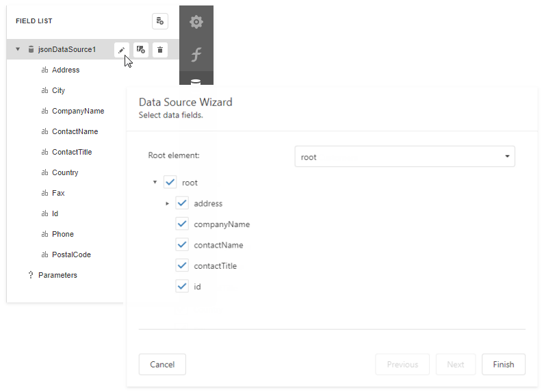Uncheck the contactName checkbox
Viewport: 544px width, 392px height.
pos(182,244)
